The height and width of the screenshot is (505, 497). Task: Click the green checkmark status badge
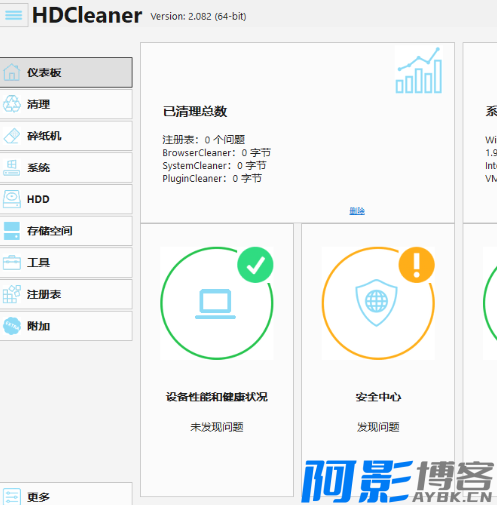point(255,265)
